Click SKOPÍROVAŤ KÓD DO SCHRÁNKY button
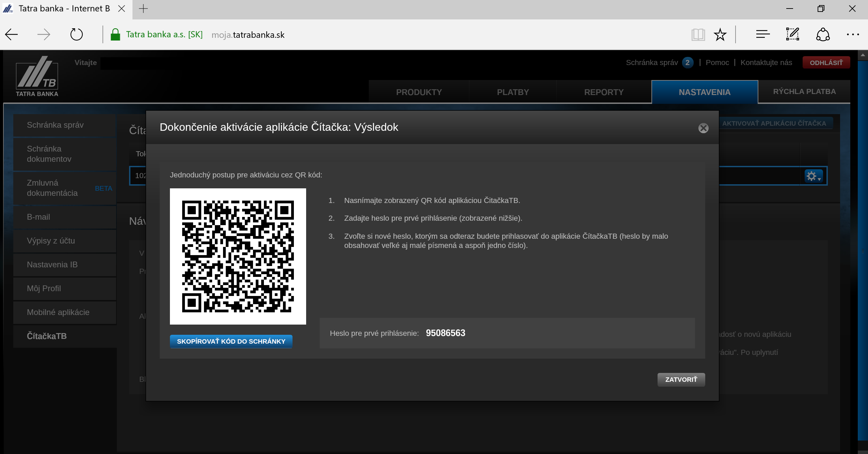868x454 pixels. click(231, 341)
